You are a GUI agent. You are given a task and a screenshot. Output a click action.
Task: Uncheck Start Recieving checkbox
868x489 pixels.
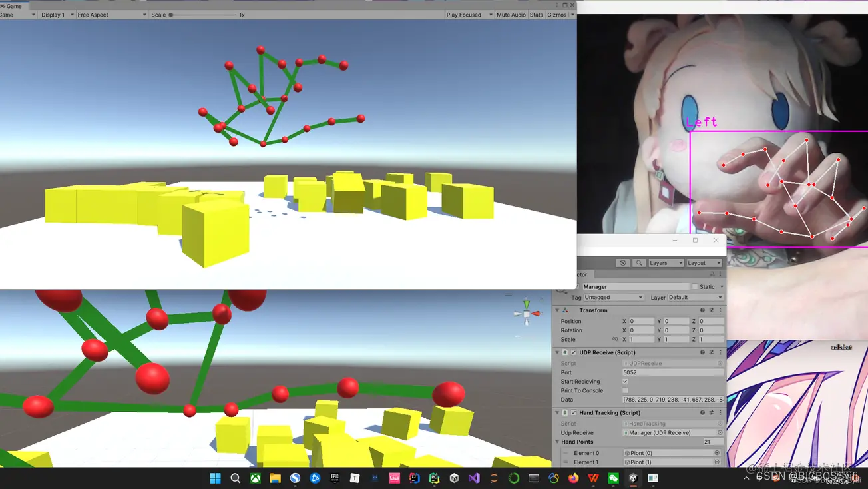tap(625, 382)
